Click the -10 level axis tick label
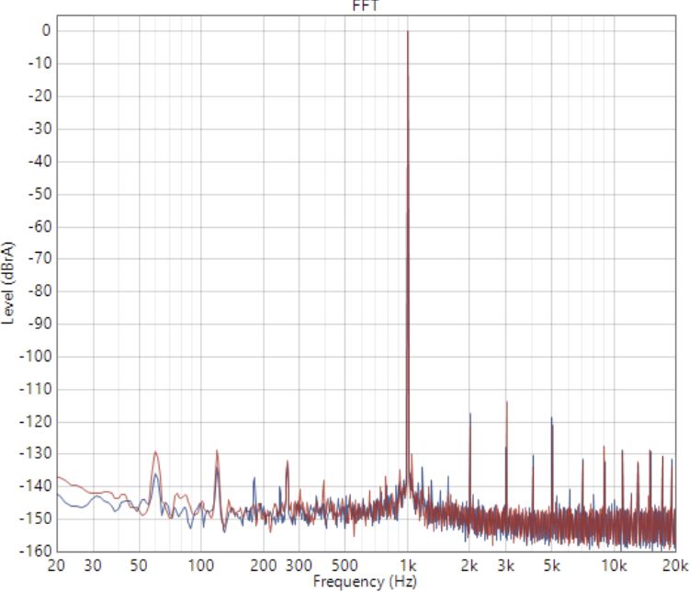Screen dimensions: 700x592 point(40,63)
